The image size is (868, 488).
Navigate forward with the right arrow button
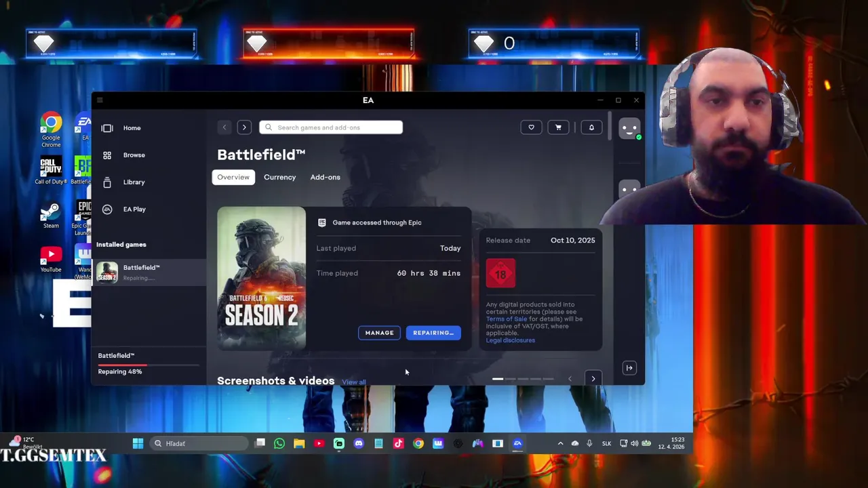244,127
